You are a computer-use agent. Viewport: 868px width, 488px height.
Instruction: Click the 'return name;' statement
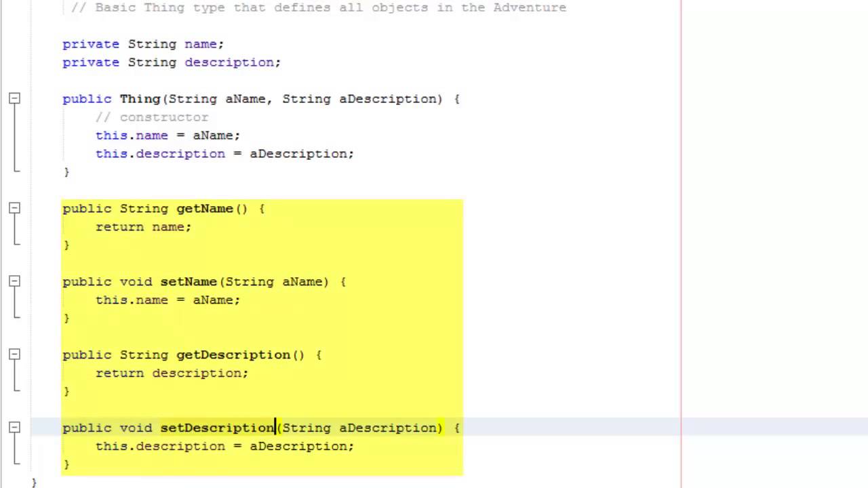143,227
